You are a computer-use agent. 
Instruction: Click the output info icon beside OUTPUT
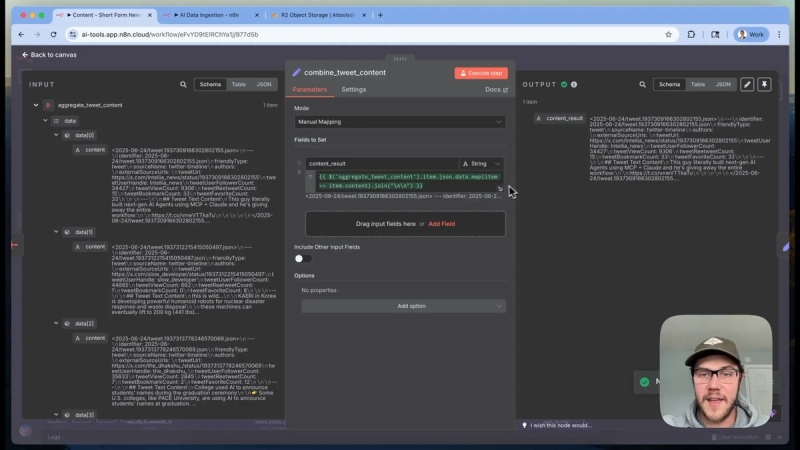coord(574,85)
